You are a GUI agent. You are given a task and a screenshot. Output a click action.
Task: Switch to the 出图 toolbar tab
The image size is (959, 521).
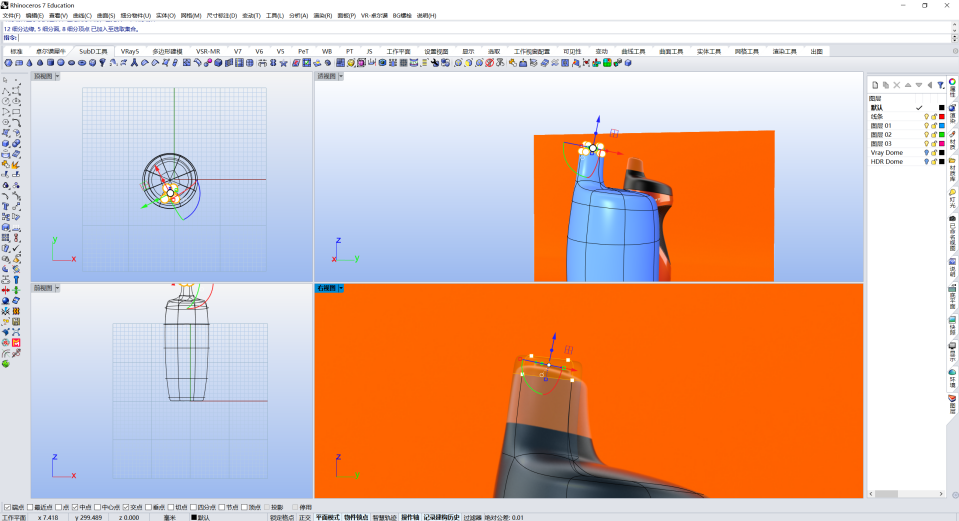(x=816, y=51)
